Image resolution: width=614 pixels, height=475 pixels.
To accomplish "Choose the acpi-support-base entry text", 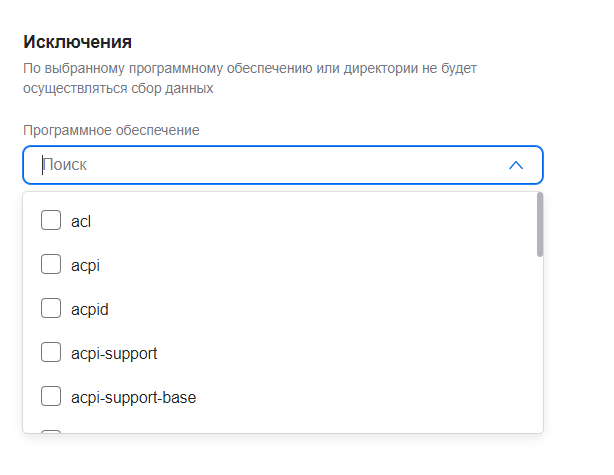I will pyautogui.click(x=133, y=397).
